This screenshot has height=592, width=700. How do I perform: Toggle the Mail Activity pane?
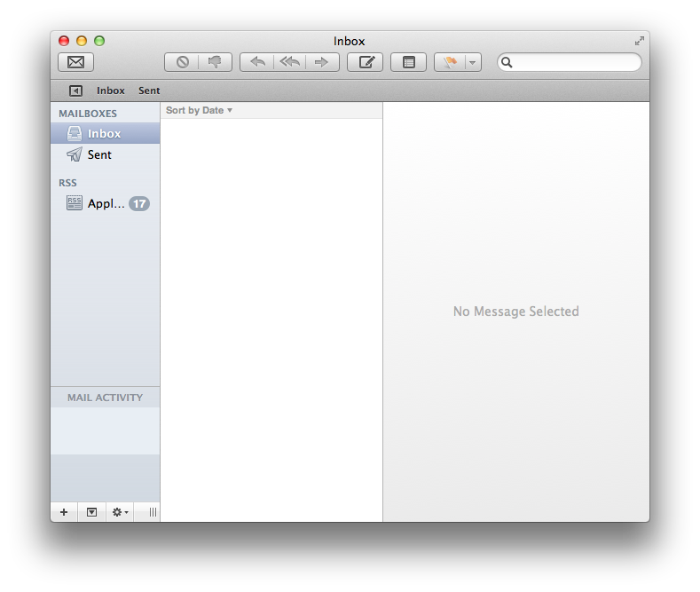pyautogui.click(x=91, y=512)
